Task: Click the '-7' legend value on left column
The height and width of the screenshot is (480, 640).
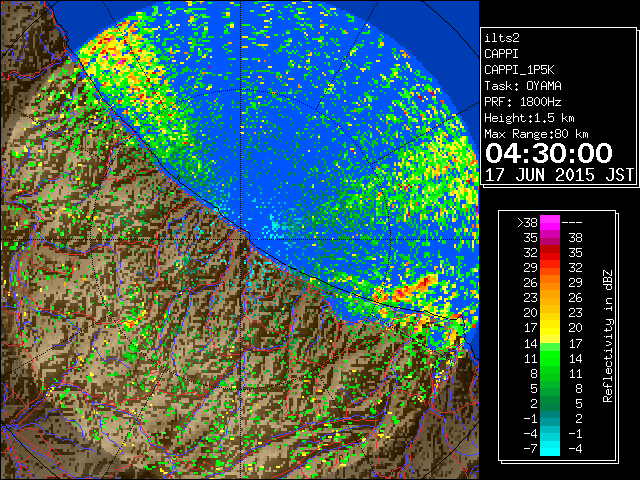Action: click(x=530, y=448)
